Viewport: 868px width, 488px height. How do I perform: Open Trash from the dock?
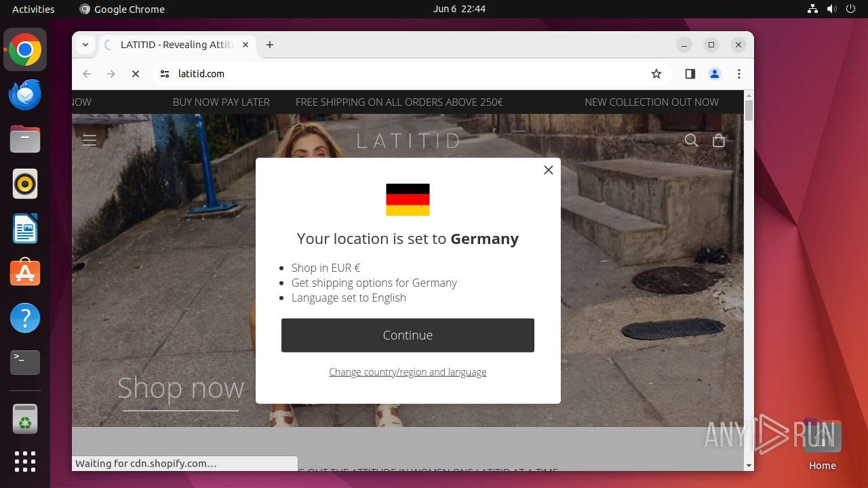(25, 419)
